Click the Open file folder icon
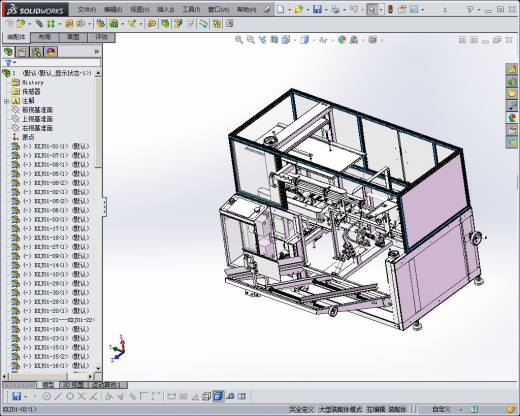The width and height of the screenshot is (520, 416). coord(299,9)
